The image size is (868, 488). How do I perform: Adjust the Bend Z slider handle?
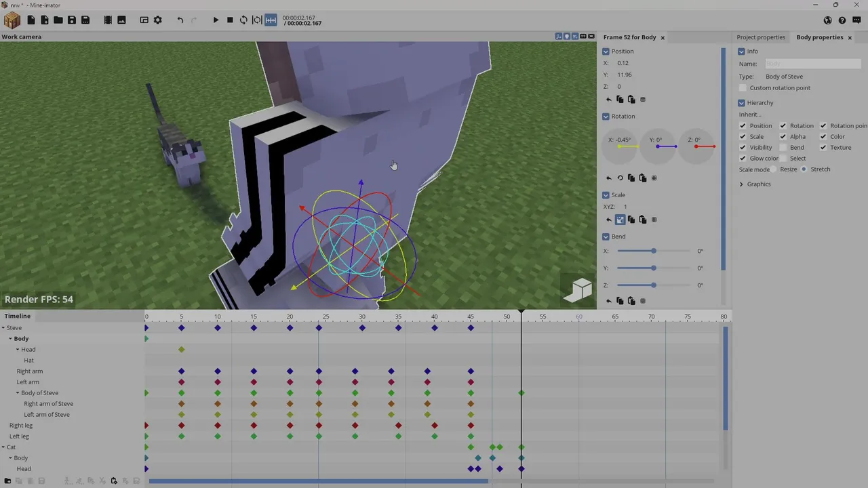[653, 285]
